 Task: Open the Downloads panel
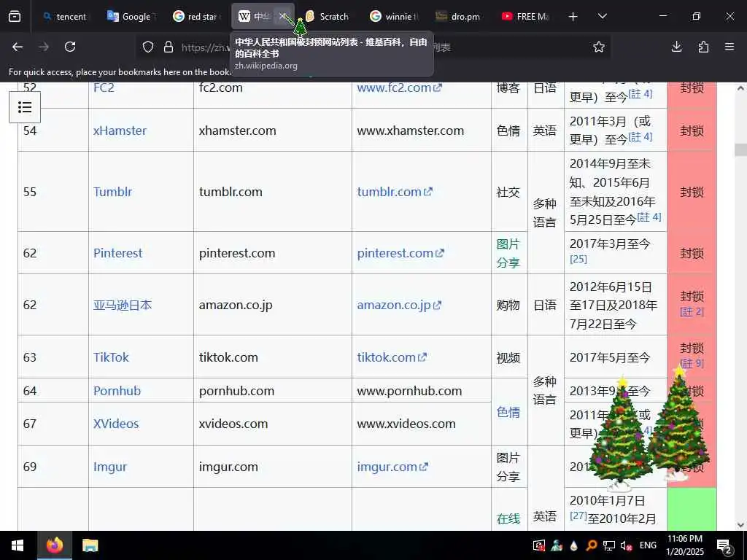coord(676,47)
